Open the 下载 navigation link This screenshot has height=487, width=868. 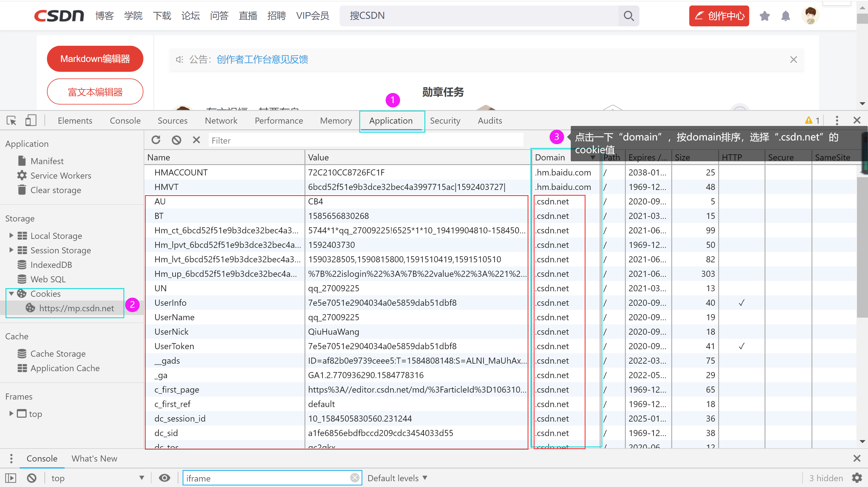(162, 16)
